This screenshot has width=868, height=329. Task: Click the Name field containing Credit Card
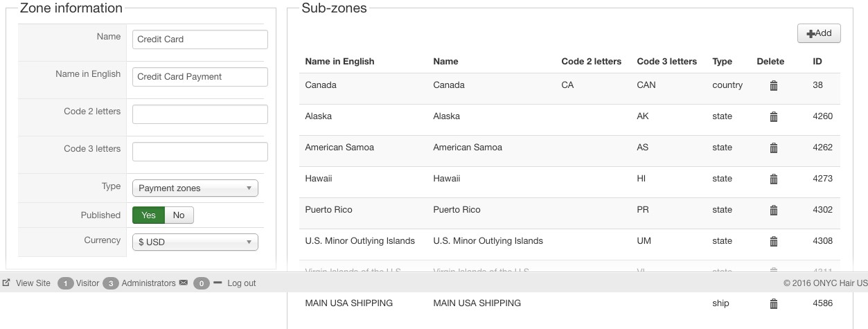pyautogui.click(x=200, y=39)
